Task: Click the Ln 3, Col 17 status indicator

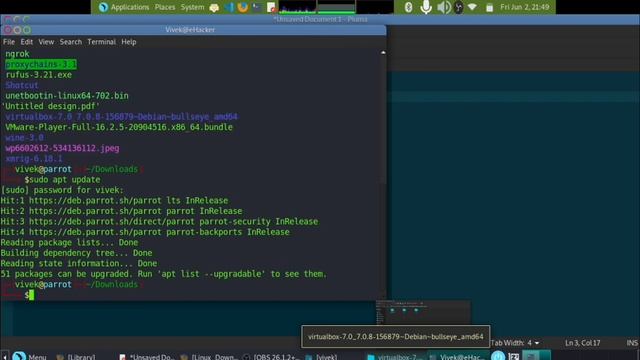Action: click(582, 343)
